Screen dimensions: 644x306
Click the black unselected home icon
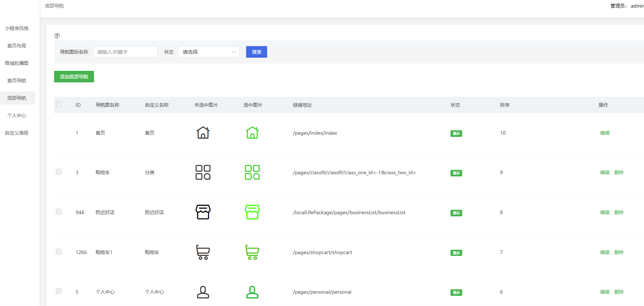pyautogui.click(x=203, y=133)
